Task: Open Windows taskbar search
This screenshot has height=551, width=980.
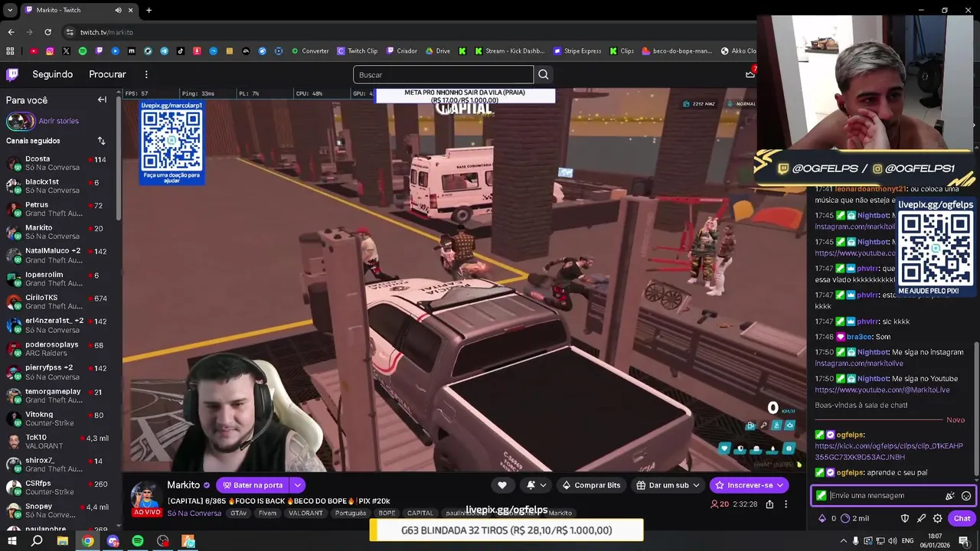Action: 37,541
